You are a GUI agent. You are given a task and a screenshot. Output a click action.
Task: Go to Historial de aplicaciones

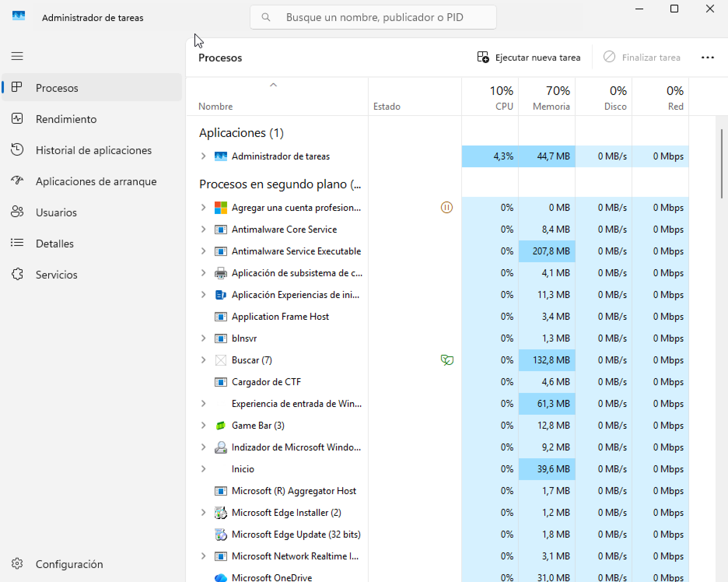92,150
